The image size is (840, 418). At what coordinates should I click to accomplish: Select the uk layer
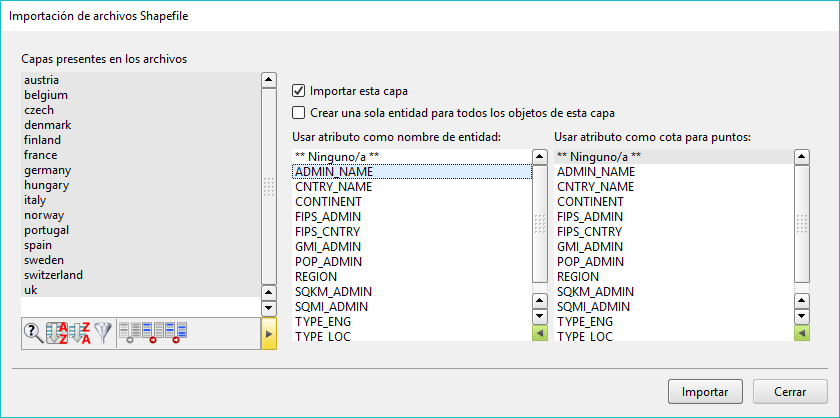140,290
